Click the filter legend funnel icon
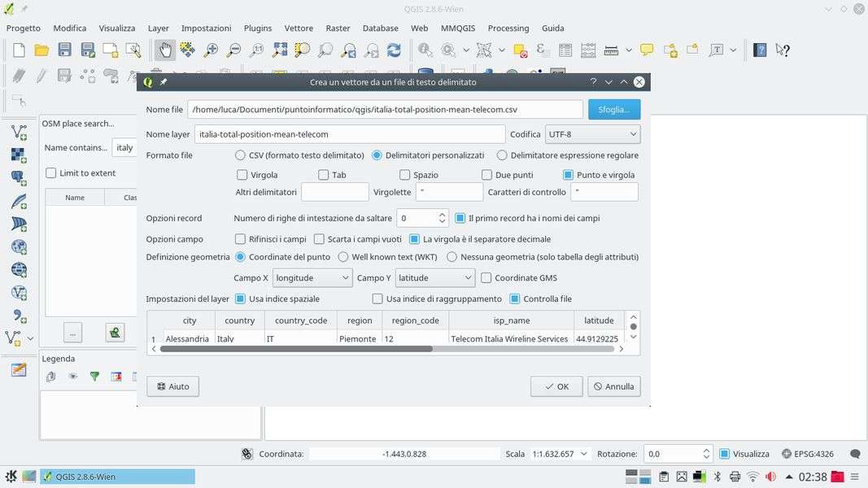868x488 pixels. coord(94,376)
